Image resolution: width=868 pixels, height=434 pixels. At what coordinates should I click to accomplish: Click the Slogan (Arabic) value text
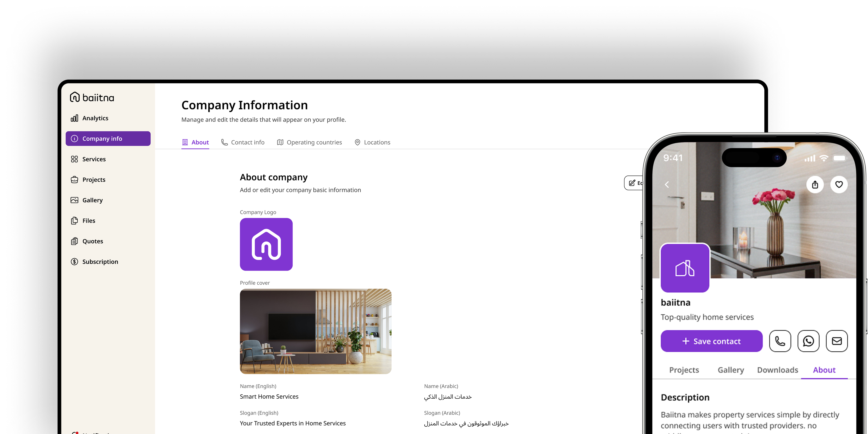[466, 424]
